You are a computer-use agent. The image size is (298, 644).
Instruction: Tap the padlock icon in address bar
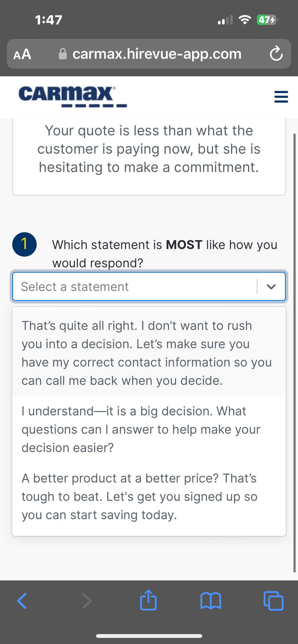63,54
